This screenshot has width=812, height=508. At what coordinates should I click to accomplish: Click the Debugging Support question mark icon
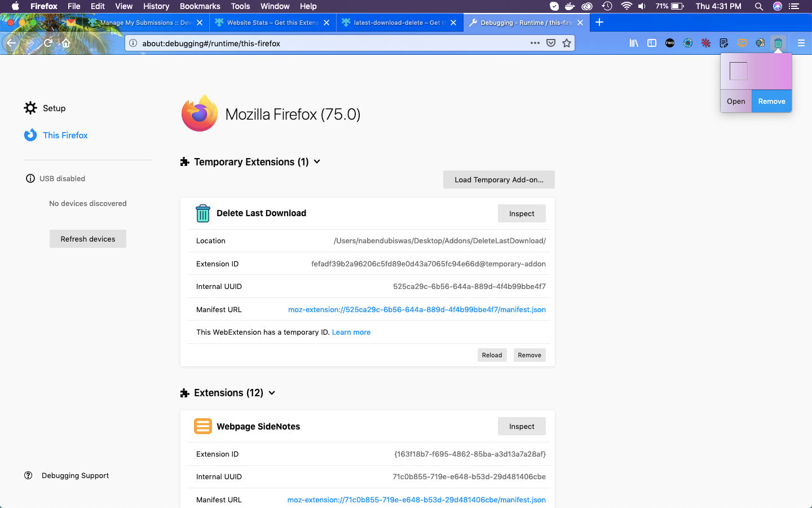click(x=28, y=475)
